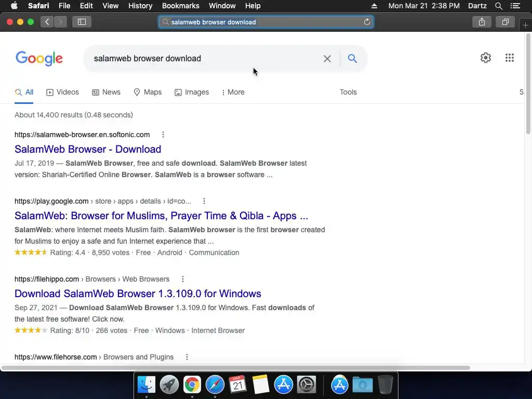The image size is (532, 399).
Task: Click the https://filehippo.com URL text
Action: coord(47,279)
